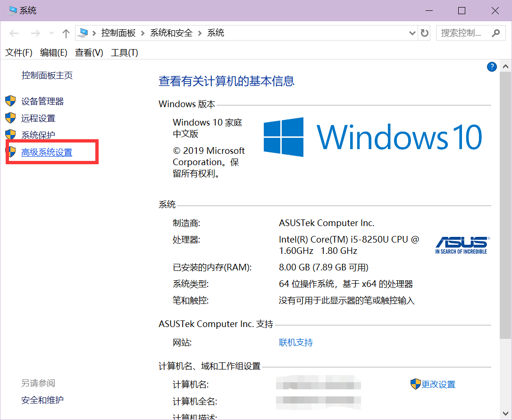Viewport: 512px width, 420px height.
Task: Click the back navigation arrow
Action: pos(14,33)
